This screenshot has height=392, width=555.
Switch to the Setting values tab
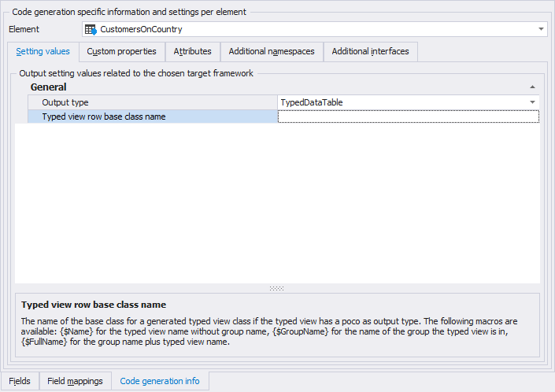click(43, 52)
